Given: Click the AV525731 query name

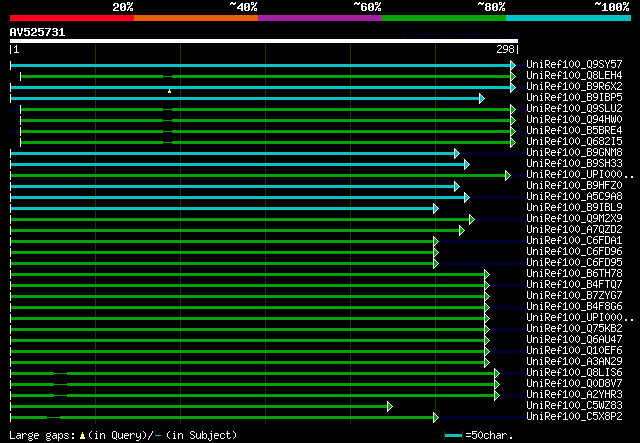Looking at the screenshot, I should tap(38, 32).
